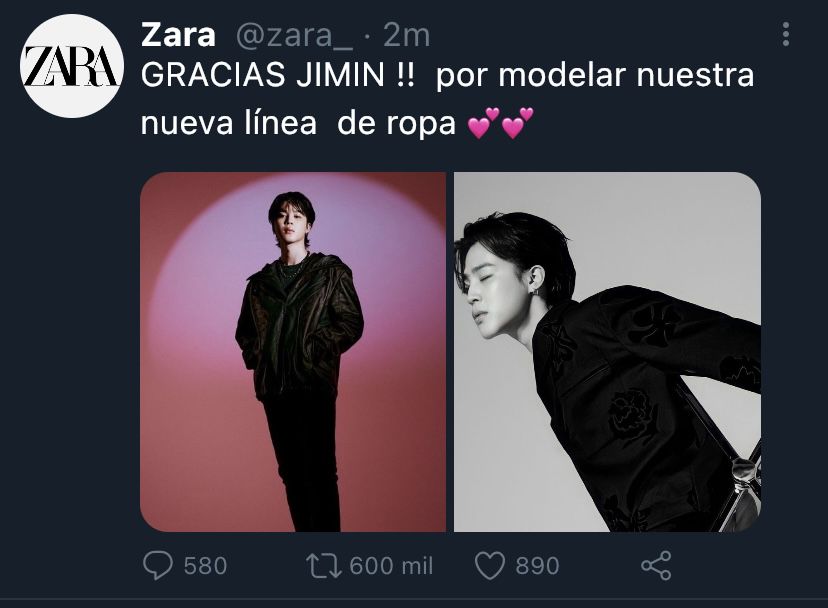Click 'por modelar nuestra' tweet text
Viewport: 828px width, 608px height.
coord(595,75)
